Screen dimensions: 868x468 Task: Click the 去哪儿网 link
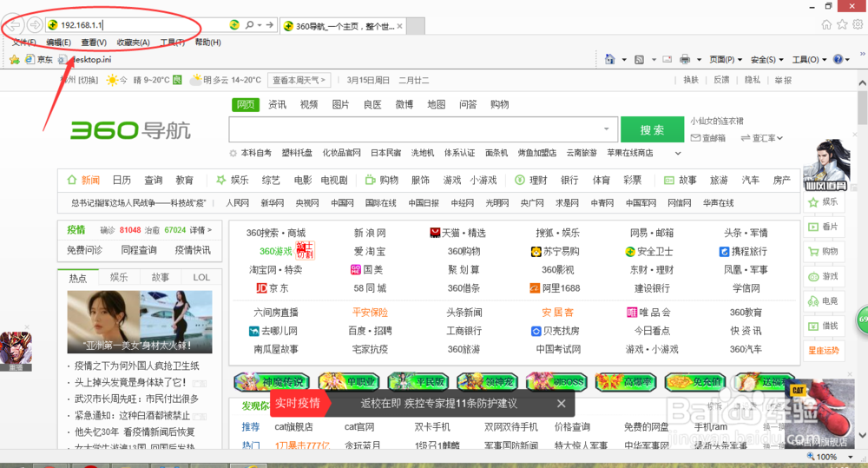273,331
